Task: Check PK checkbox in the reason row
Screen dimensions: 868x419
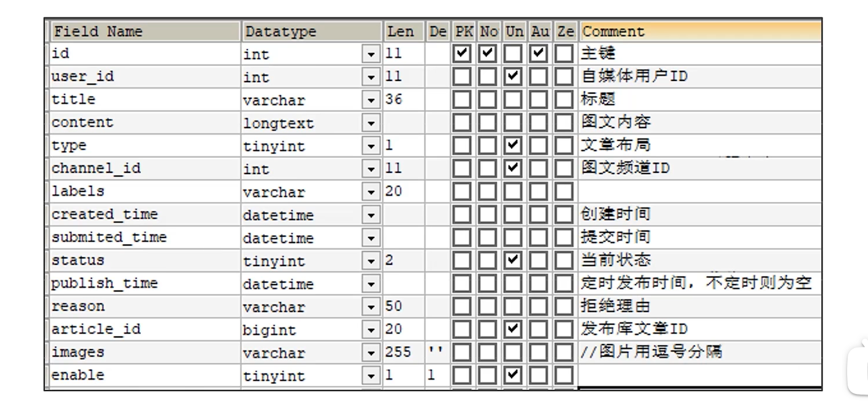Action: pyautogui.click(x=462, y=306)
